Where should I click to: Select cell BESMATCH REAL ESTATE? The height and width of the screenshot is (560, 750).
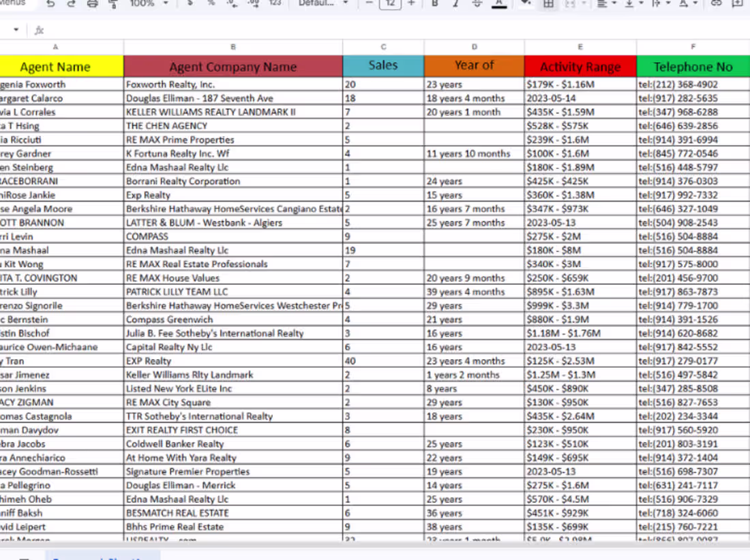coord(233,513)
